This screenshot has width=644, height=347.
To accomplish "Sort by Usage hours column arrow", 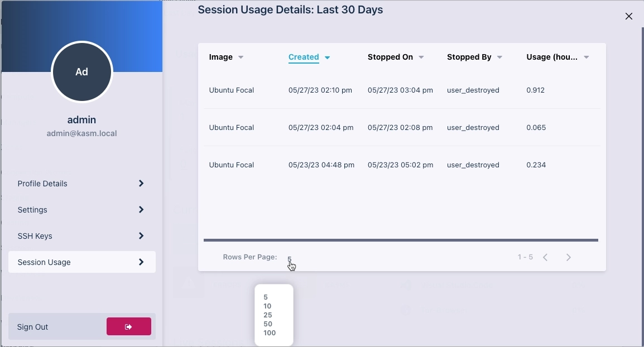I will click(x=587, y=57).
